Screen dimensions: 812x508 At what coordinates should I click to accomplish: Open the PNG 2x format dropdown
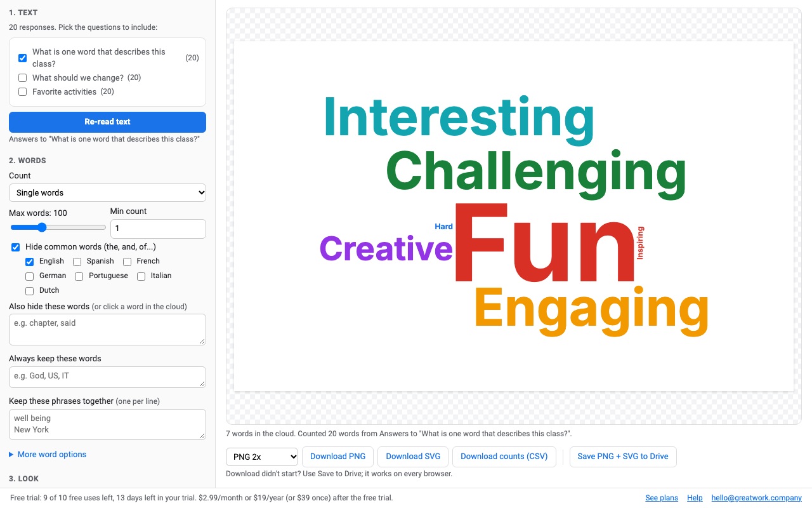(262, 457)
